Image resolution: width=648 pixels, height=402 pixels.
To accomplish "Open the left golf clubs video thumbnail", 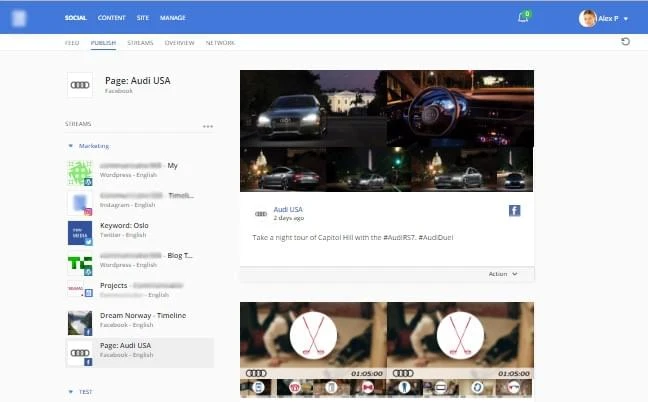I will 313,340.
